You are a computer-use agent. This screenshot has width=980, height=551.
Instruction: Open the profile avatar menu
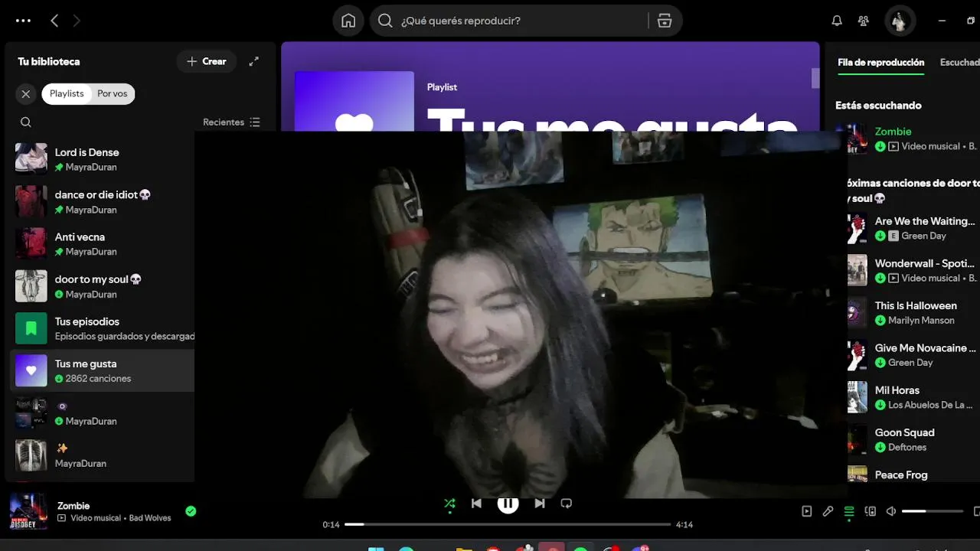(899, 21)
